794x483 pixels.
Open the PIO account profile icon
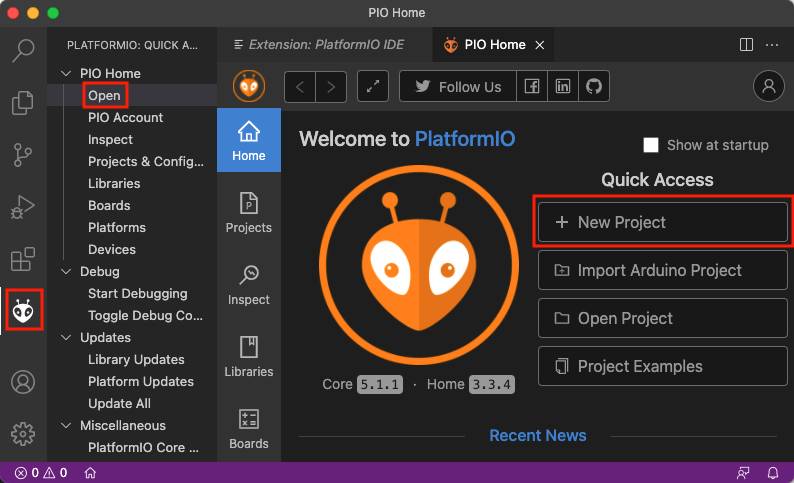769,87
